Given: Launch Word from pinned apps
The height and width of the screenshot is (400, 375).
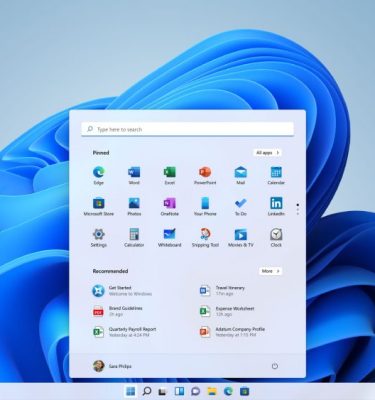Looking at the screenshot, I should [x=134, y=176].
